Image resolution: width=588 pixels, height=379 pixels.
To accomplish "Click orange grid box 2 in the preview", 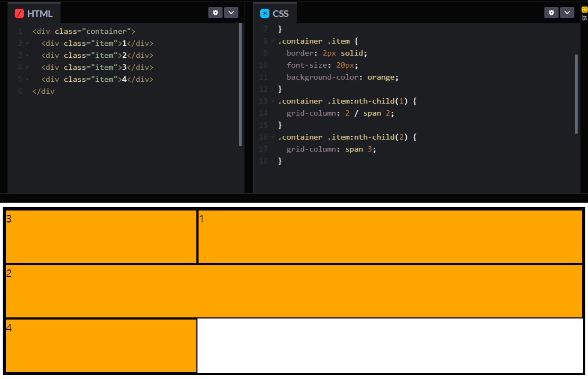I will click(294, 291).
